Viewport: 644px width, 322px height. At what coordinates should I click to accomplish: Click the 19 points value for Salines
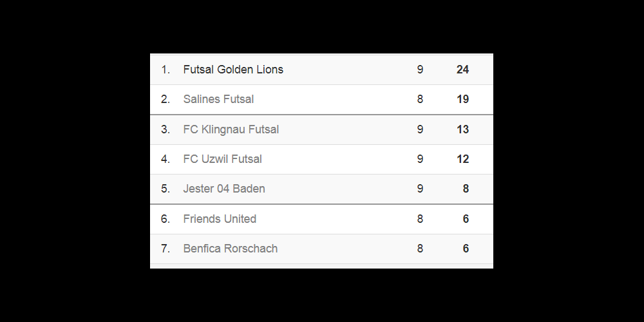462,99
